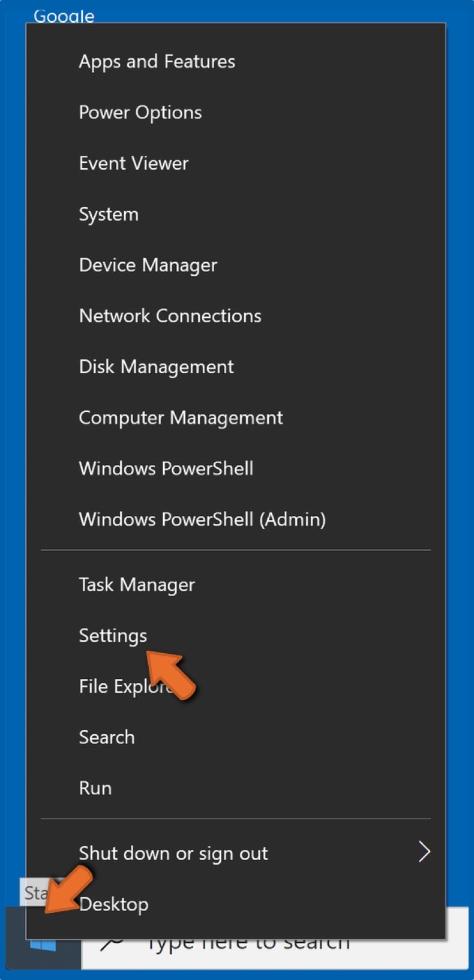
Task: Select the Search menu entry
Action: tap(106, 737)
